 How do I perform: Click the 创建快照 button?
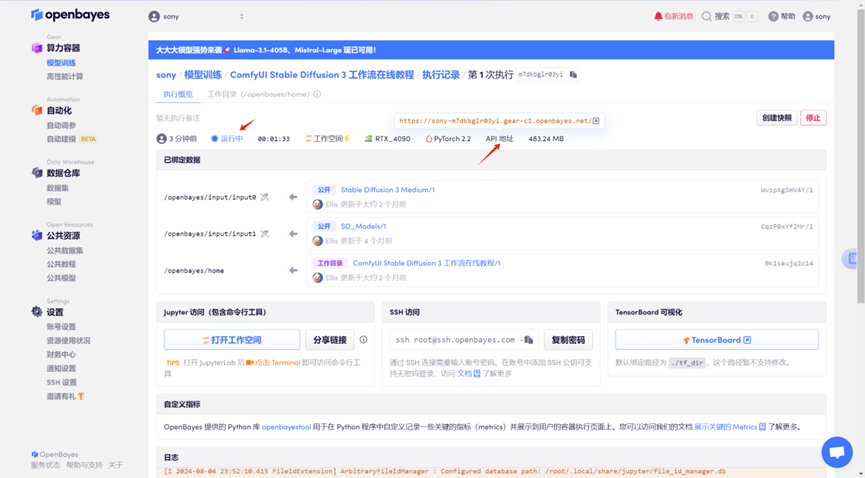pyautogui.click(x=777, y=118)
